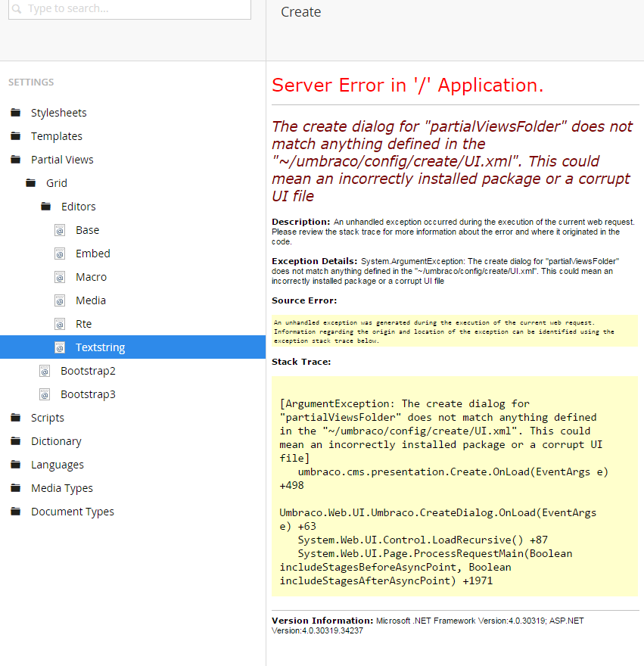Open the Document Types section
644x666 pixels.
coord(72,512)
